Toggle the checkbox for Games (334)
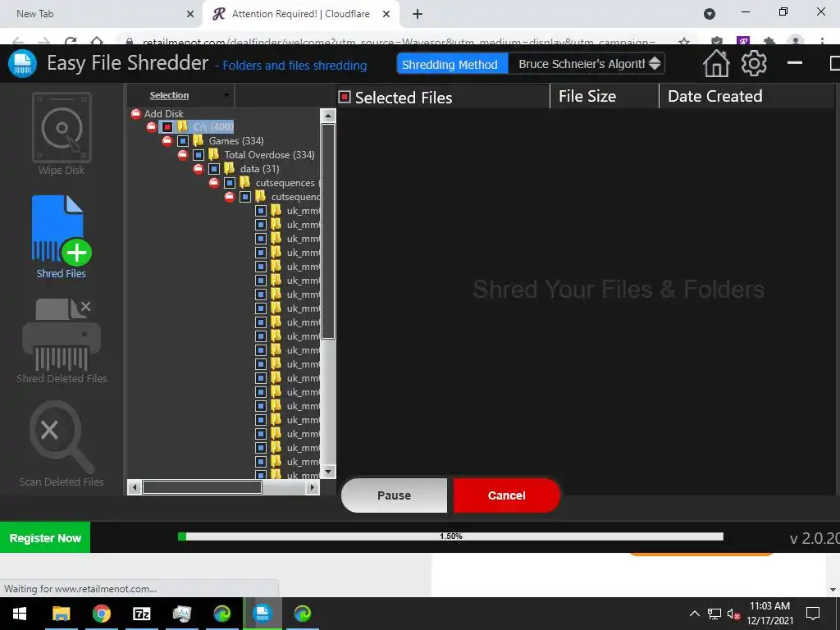The image size is (840, 630). click(183, 141)
